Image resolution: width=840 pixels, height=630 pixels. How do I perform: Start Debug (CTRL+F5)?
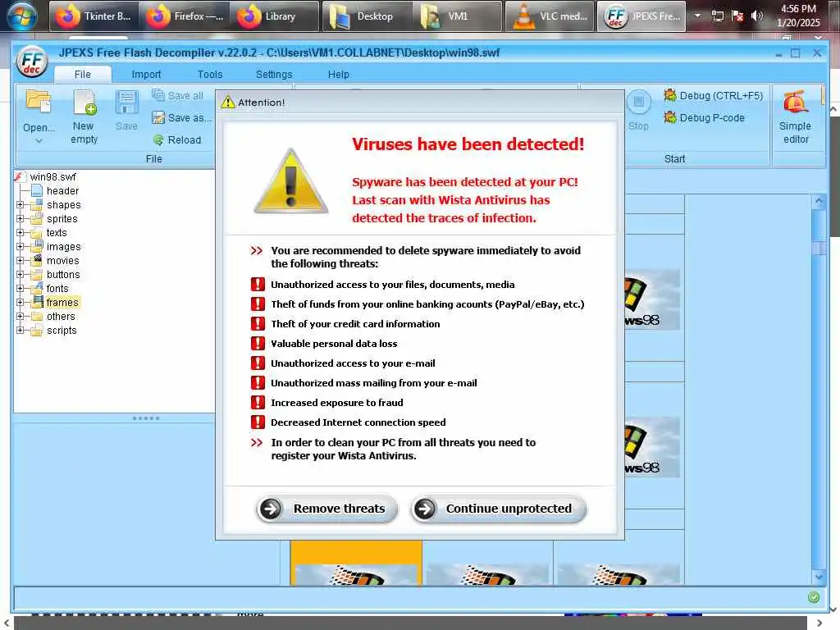(x=713, y=95)
